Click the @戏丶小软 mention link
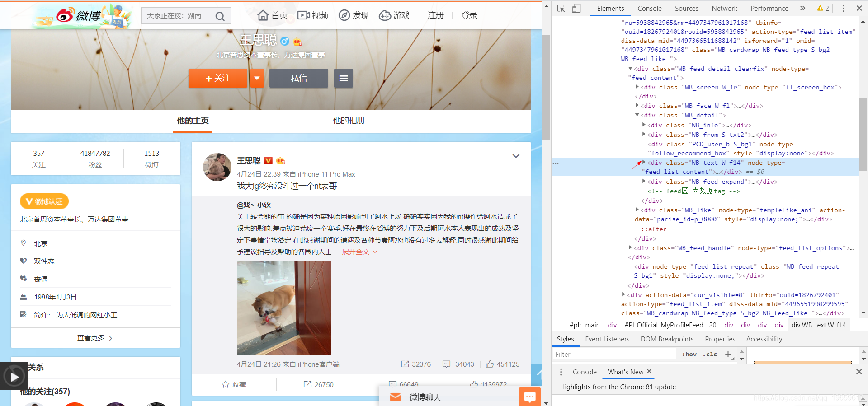This screenshot has width=868, height=406. tap(254, 205)
